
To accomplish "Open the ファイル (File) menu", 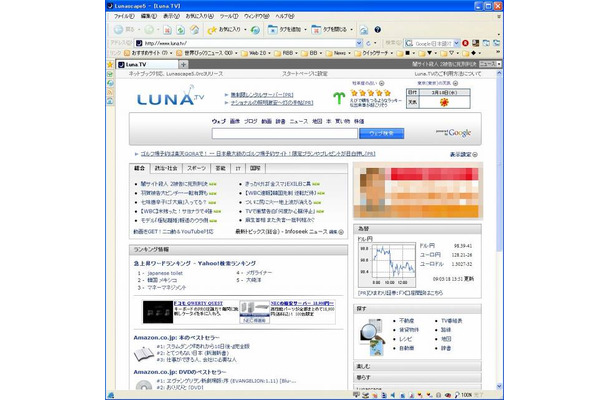I will 124,16.
